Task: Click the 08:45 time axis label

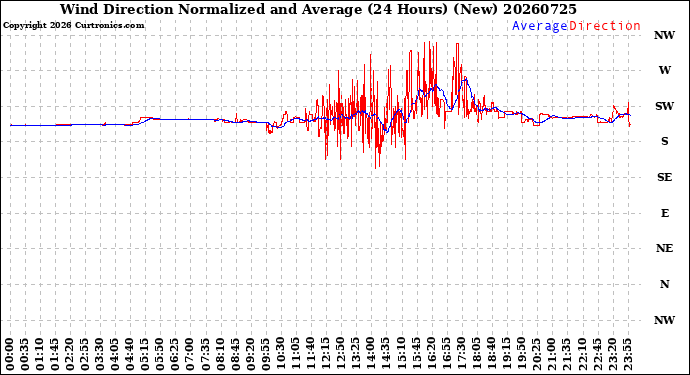Action: click(x=235, y=354)
